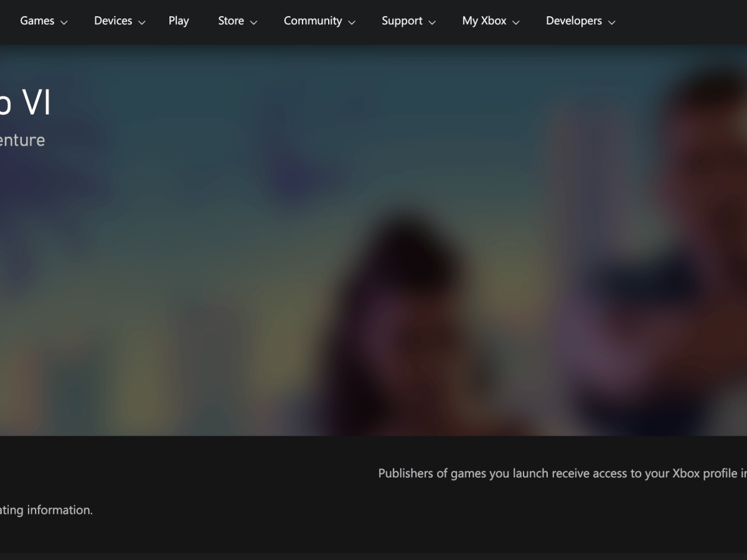
Task: Expand the My Xbox dropdown chevron
Action: (517, 22)
